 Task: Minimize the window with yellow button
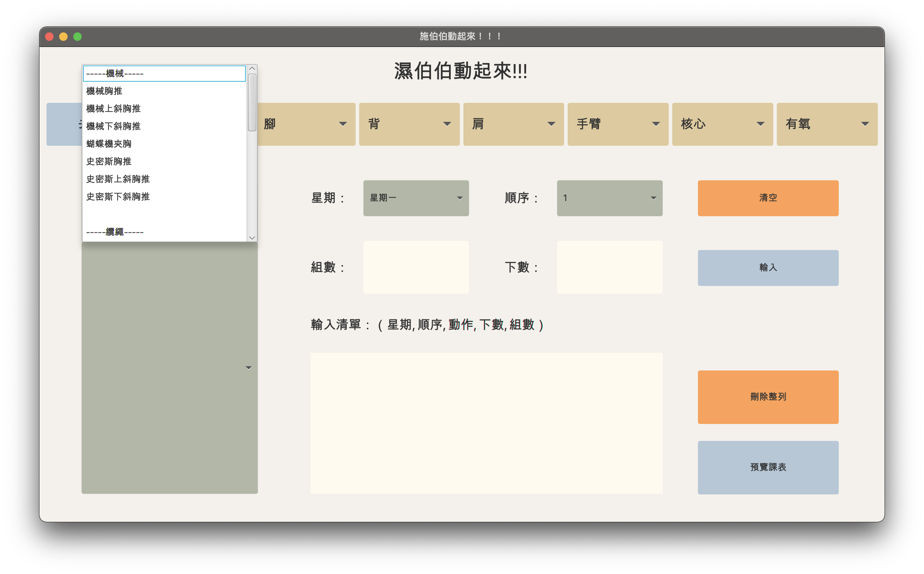(63, 36)
